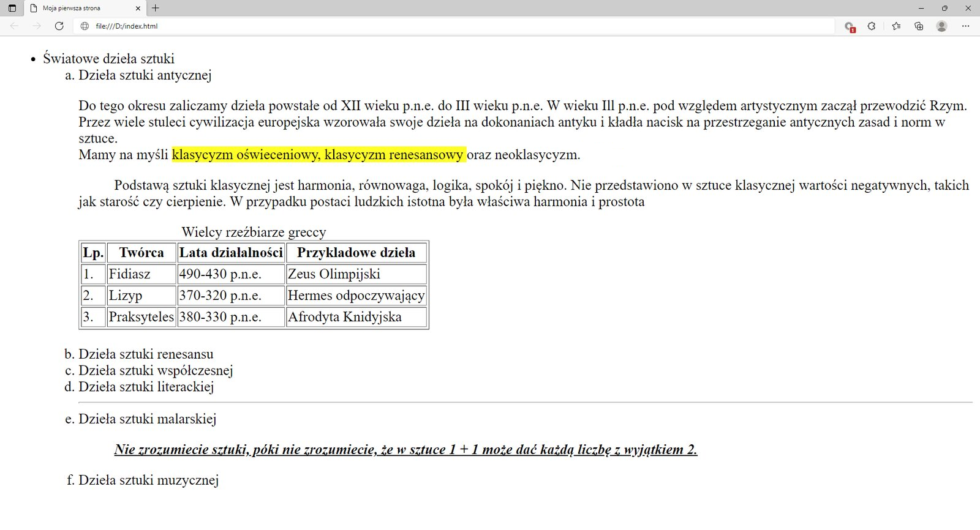Click the cell 'Fidiasz'
The height and width of the screenshot is (530, 980).
click(x=141, y=274)
